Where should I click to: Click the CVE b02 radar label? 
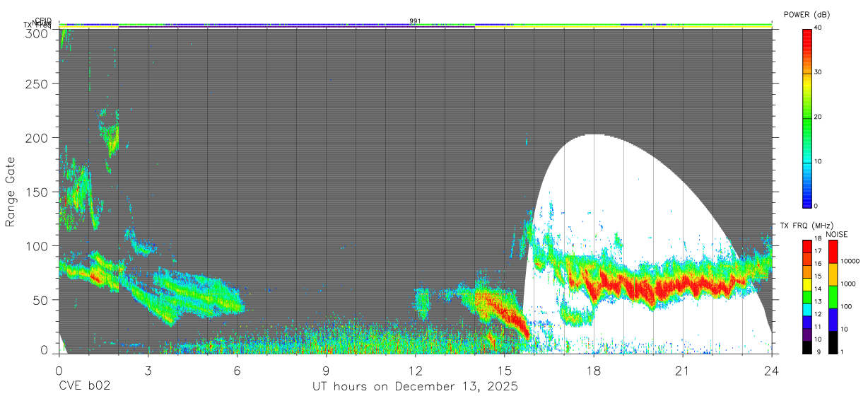coord(85,387)
